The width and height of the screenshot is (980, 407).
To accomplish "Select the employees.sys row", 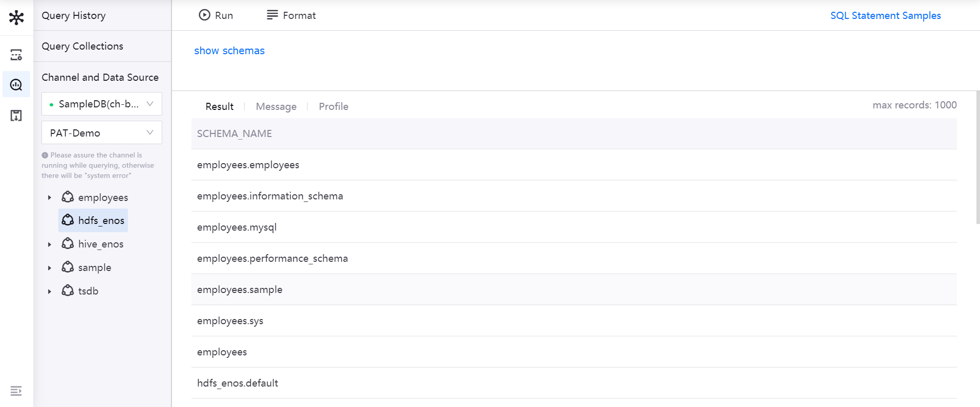I will tap(574, 321).
